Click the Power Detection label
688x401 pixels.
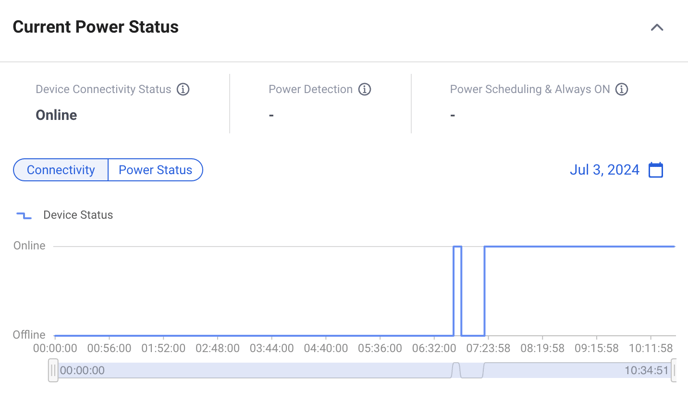(x=310, y=89)
